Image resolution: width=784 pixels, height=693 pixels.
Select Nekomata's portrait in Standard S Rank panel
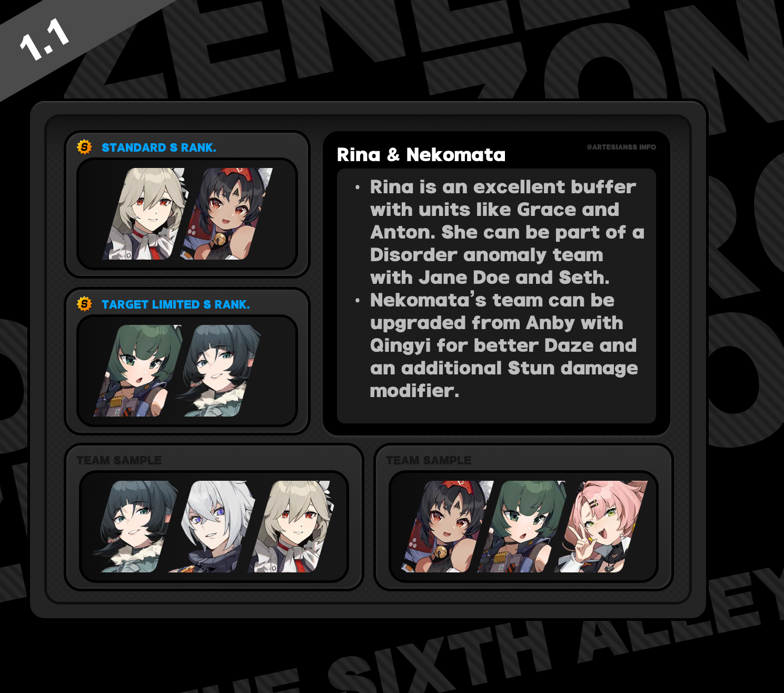tap(227, 214)
